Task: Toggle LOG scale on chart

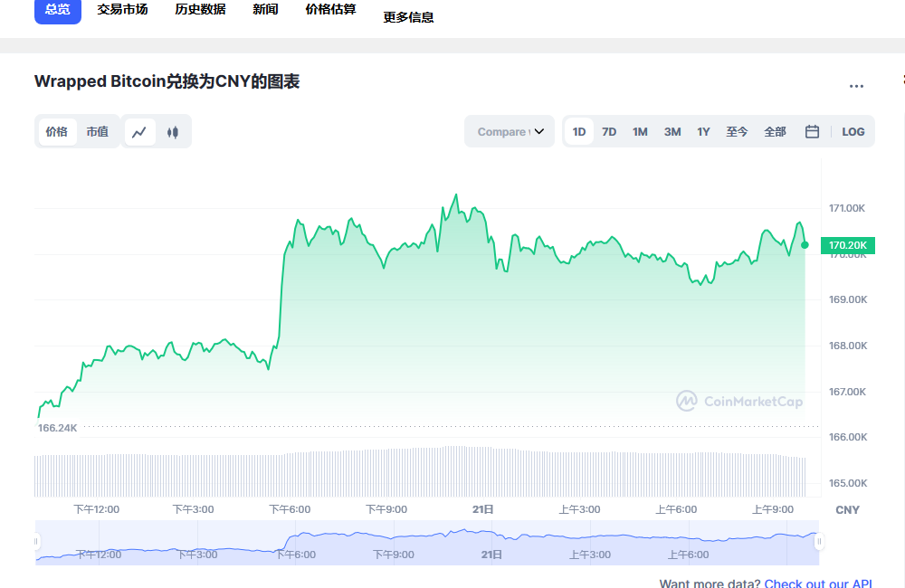Action: (x=853, y=131)
